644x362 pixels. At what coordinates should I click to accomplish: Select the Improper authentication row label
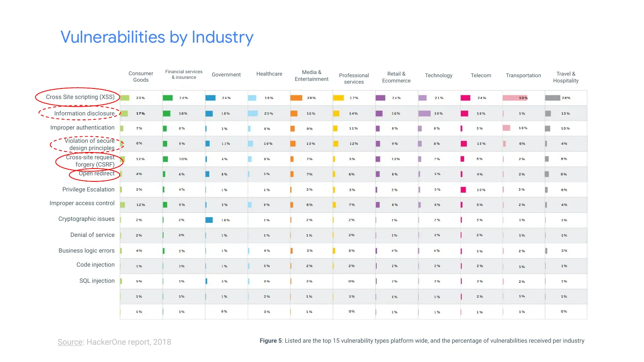coord(83,128)
